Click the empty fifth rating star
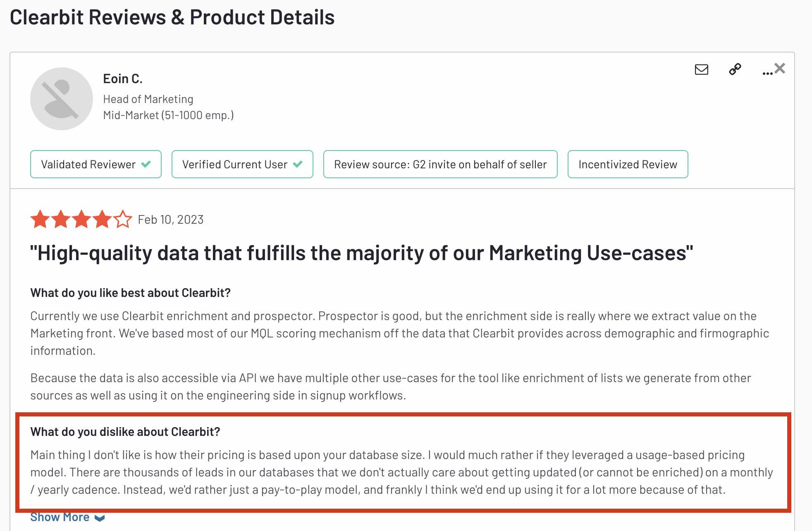The height and width of the screenshot is (531, 812). (123, 219)
